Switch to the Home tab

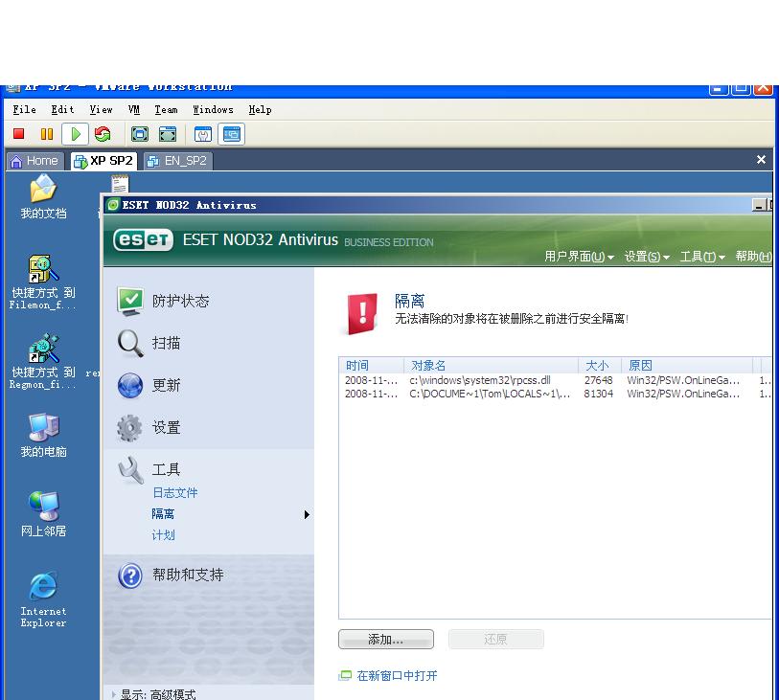coord(34,161)
